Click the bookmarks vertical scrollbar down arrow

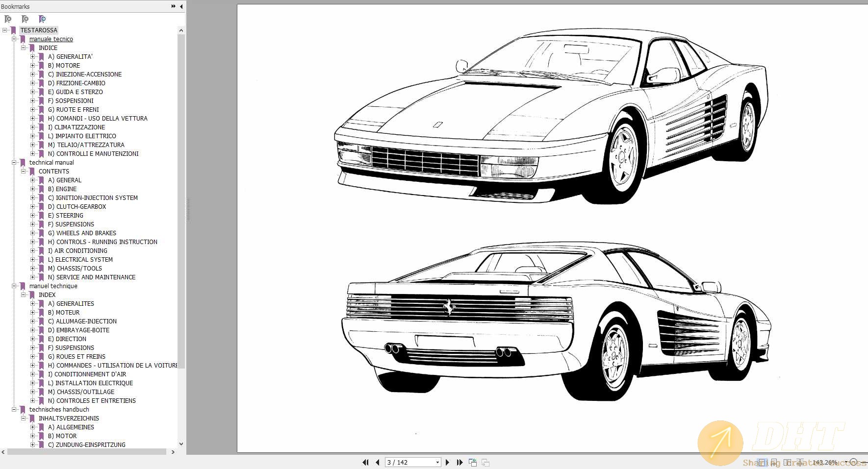[181, 444]
